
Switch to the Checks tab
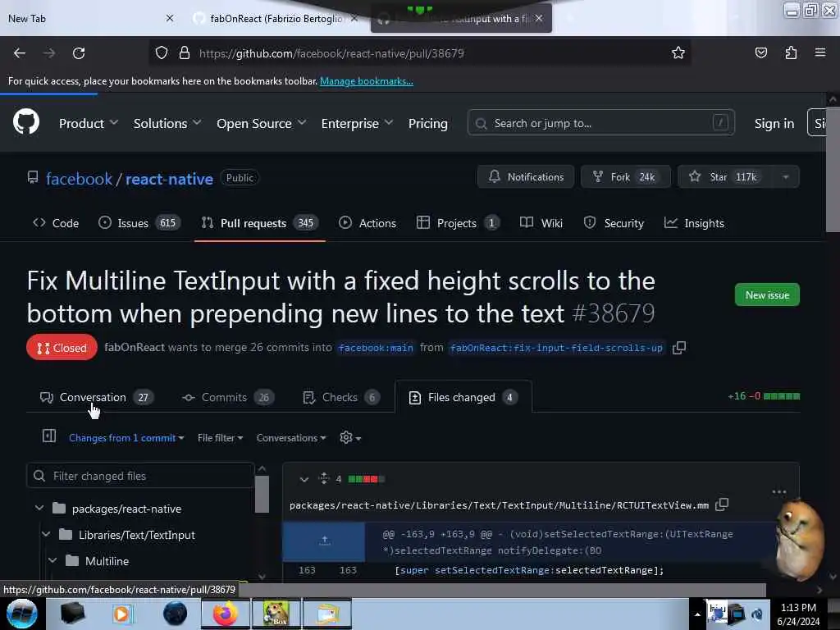pyautogui.click(x=340, y=397)
